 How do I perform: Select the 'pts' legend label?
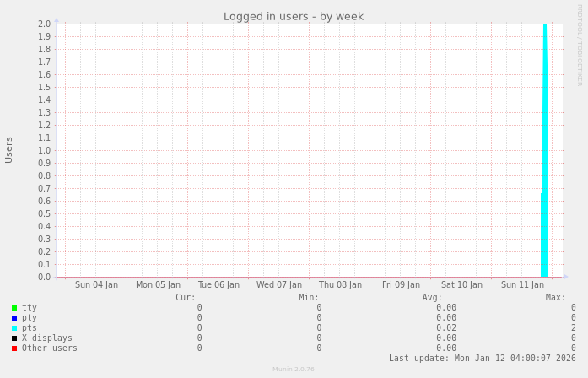30,327
